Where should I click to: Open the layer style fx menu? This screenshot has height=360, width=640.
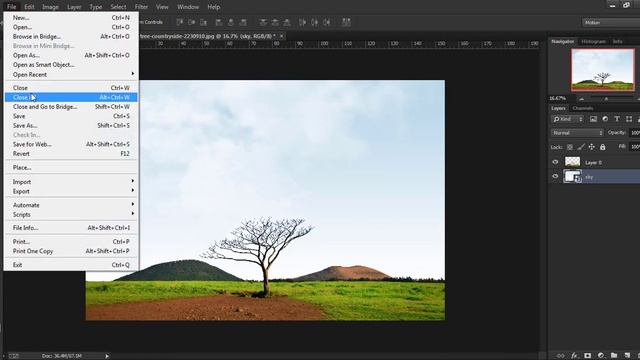coord(574,356)
